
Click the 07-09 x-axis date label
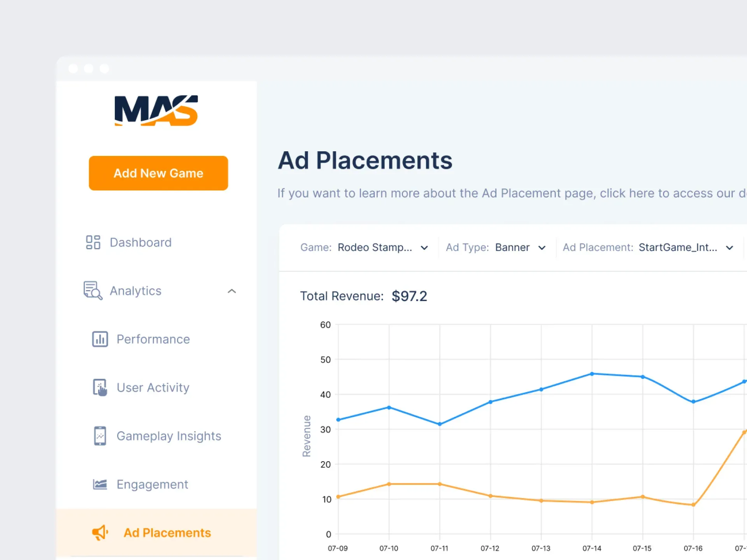click(x=338, y=548)
